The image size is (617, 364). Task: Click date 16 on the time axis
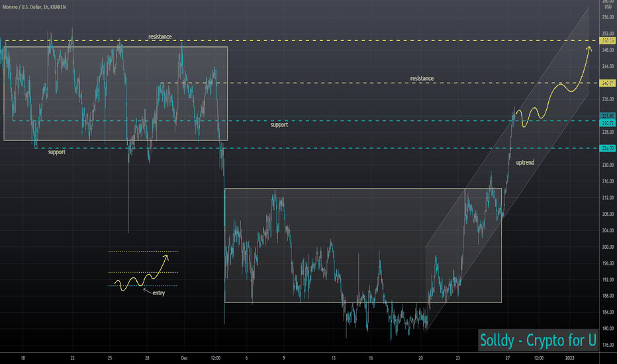(x=371, y=358)
